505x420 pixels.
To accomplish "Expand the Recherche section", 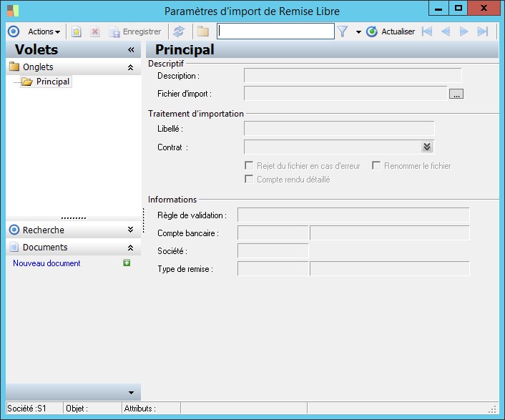I will point(130,230).
